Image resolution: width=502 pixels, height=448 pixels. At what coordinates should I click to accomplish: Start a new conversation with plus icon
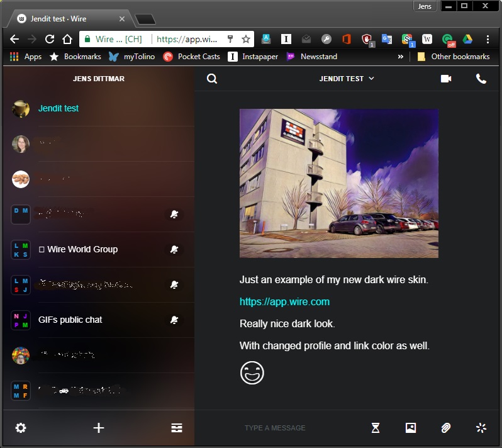tap(99, 427)
